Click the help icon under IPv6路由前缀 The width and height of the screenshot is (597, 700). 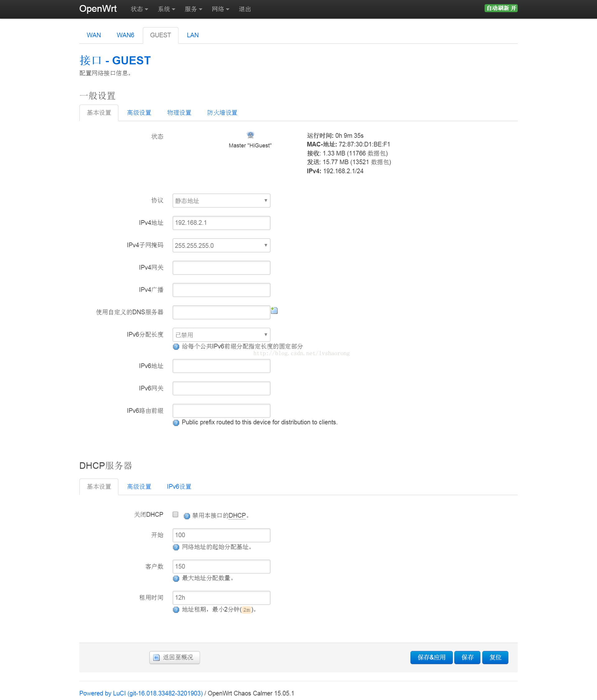tap(176, 423)
